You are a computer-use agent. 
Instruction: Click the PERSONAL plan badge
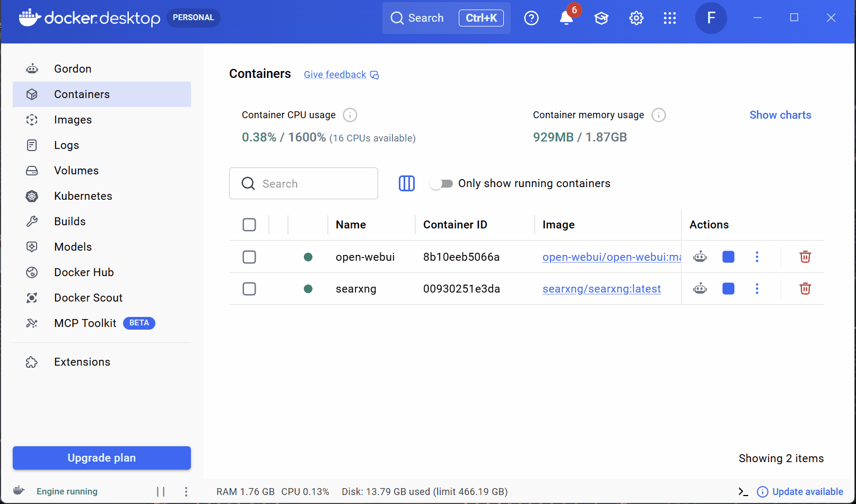[194, 17]
